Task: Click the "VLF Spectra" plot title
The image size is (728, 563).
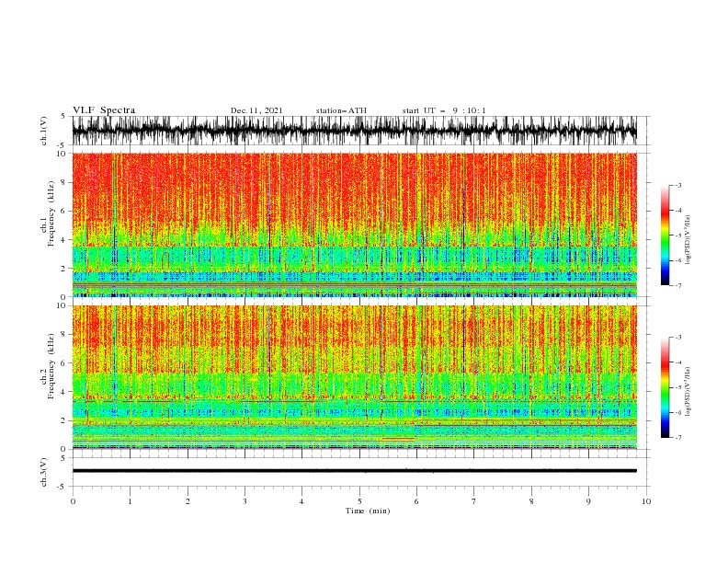Action: pos(104,110)
